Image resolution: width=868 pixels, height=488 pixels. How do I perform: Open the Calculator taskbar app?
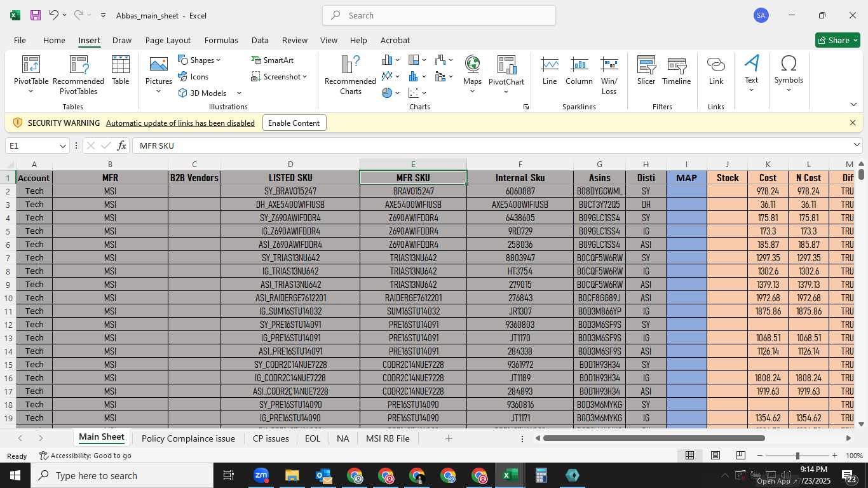[x=541, y=475]
